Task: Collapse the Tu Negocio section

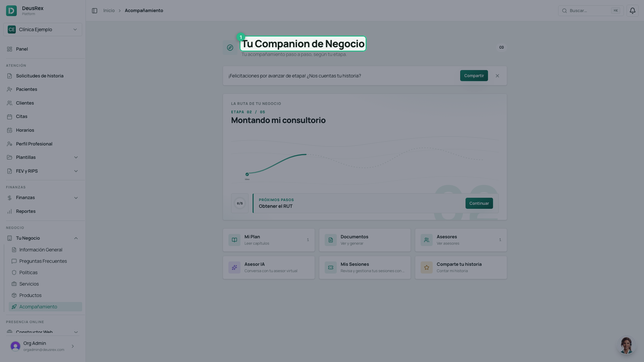Action: pos(43,238)
